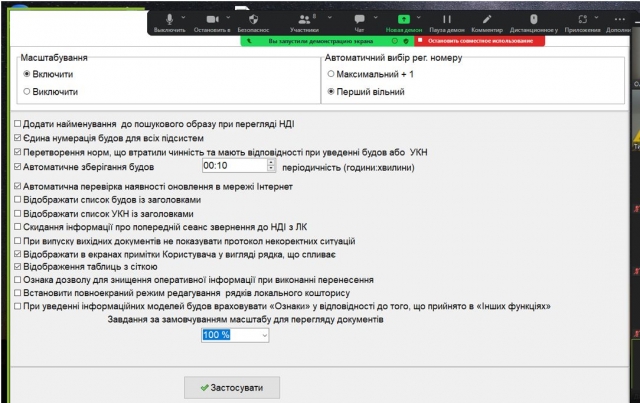Expand new share options arrow
The height and width of the screenshot is (403, 640).
click(x=418, y=18)
